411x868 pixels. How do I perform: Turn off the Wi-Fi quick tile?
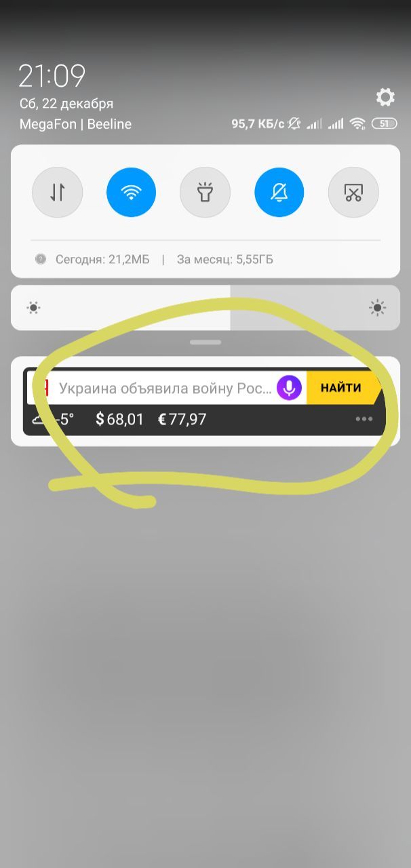(x=131, y=192)
